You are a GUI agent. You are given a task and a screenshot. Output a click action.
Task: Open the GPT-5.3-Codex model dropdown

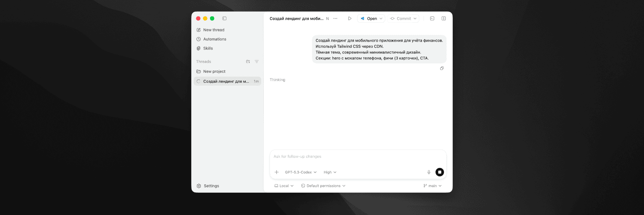click(301, 172)
